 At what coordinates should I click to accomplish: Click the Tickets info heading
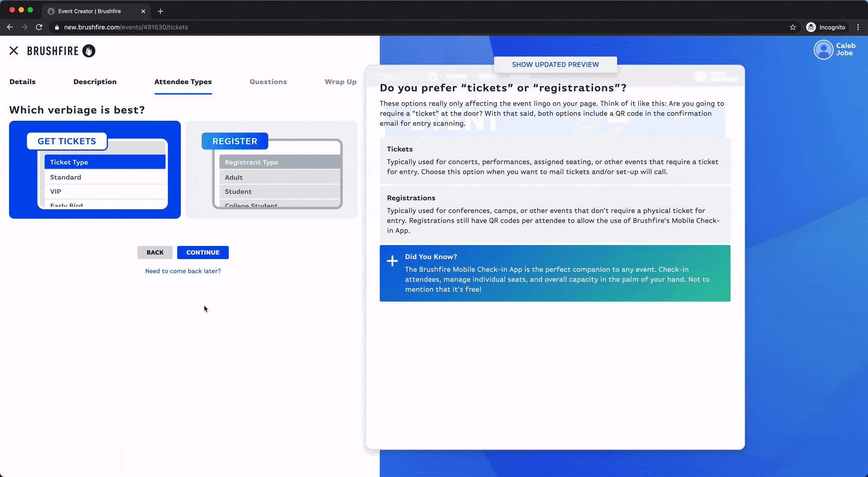pyautogui.click(x=400, y=149)
